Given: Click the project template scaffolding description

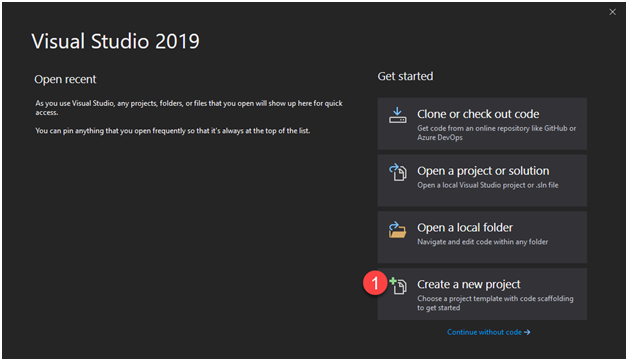Looking at the screenshot, I should (x=495, y=303).
